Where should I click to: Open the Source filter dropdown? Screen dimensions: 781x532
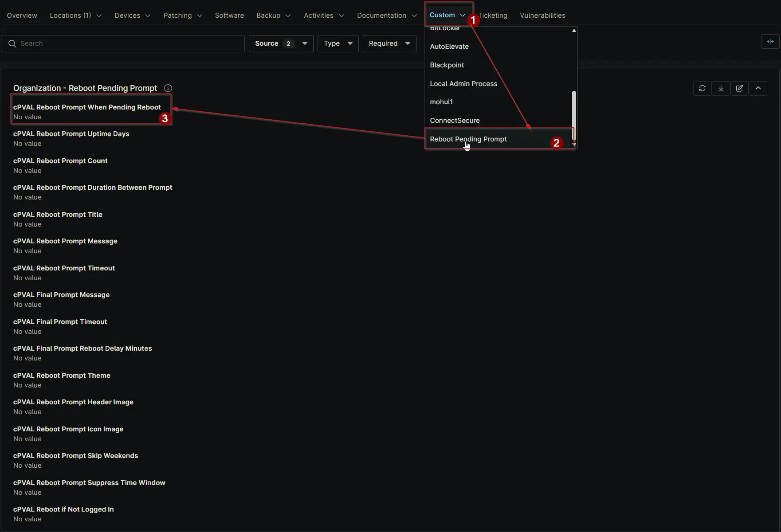coord(281,43)
